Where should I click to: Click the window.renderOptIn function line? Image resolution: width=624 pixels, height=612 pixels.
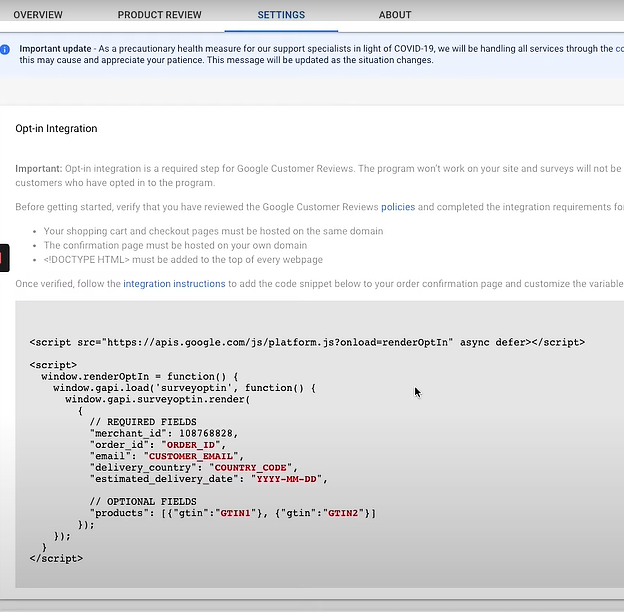coord(140,376)
